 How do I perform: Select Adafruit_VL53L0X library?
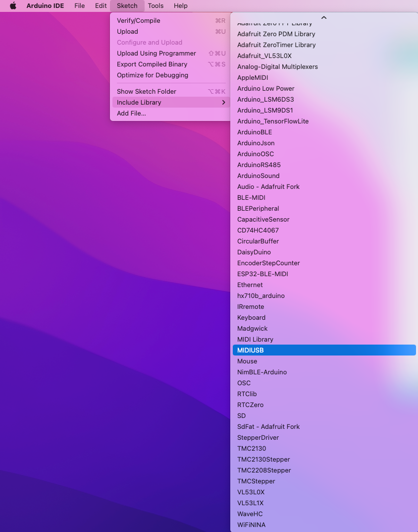(324, 56)
